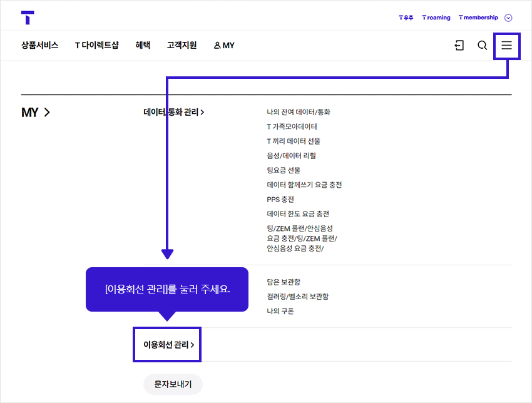Click the 문자보내기 button
Screen dimensions: 532x403
coord(173,384)
